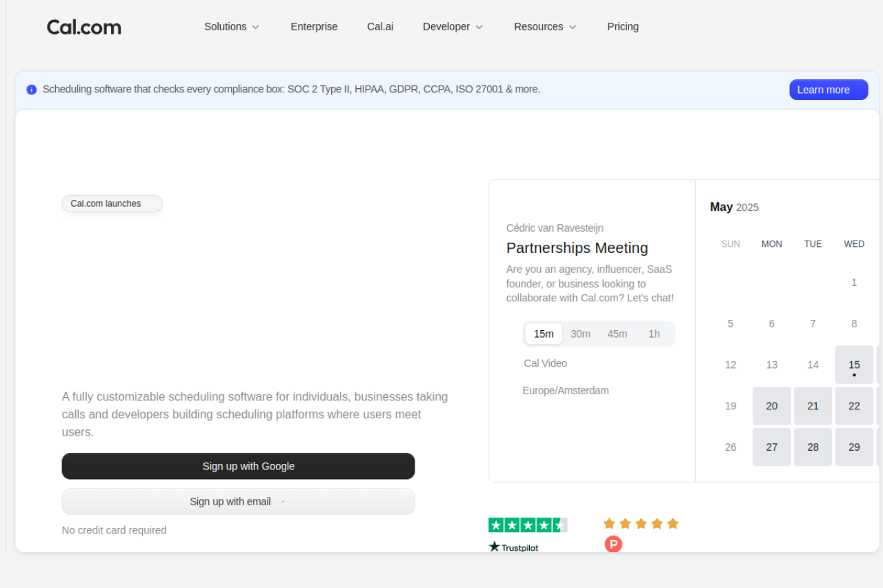Click the blue info icon in banner
883x588 pixels.
[32, 90]
